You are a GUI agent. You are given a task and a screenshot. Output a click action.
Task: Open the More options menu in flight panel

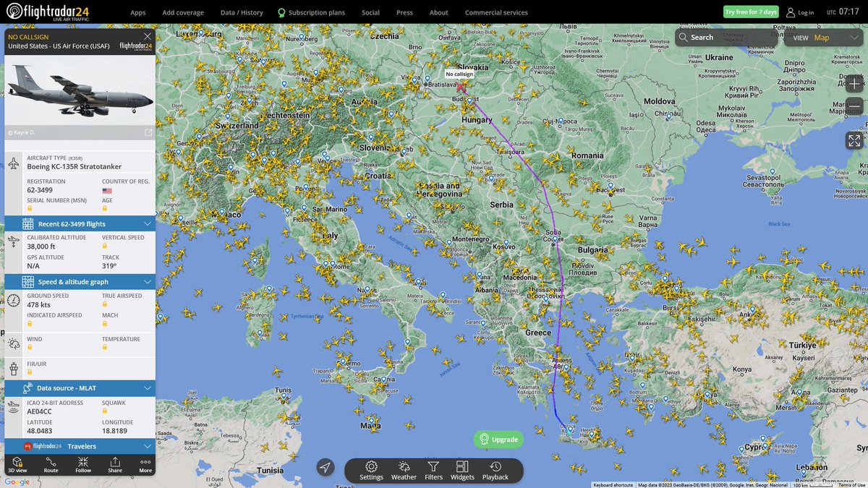145,465
